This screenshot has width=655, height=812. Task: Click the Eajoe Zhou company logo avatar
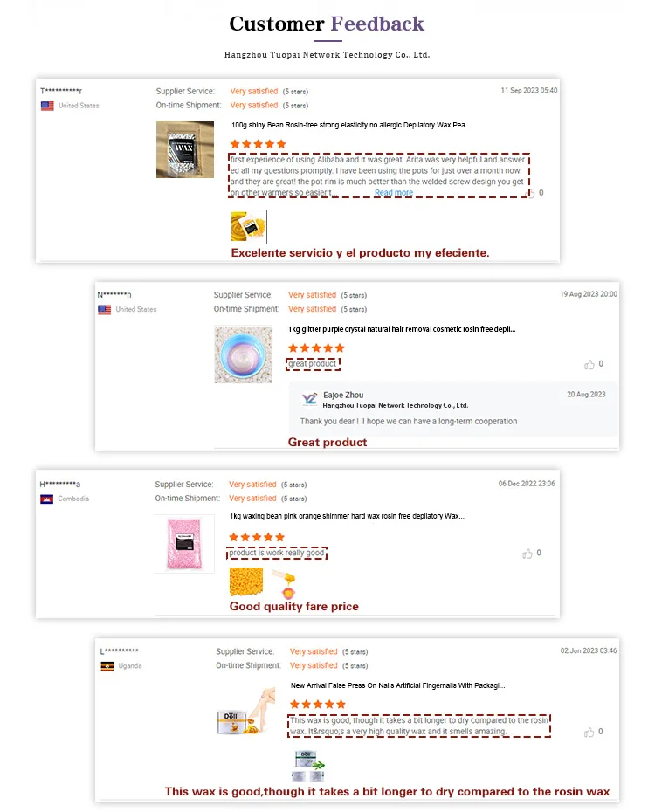coord(310,399)
